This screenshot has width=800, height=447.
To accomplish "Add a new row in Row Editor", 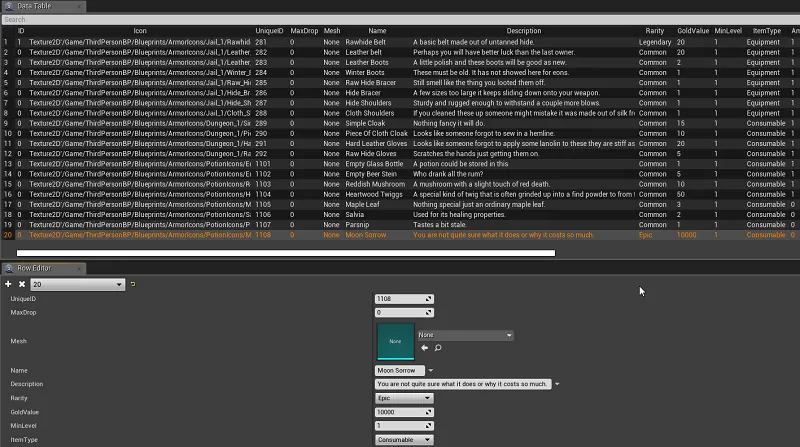I will (x=8, y=284).
